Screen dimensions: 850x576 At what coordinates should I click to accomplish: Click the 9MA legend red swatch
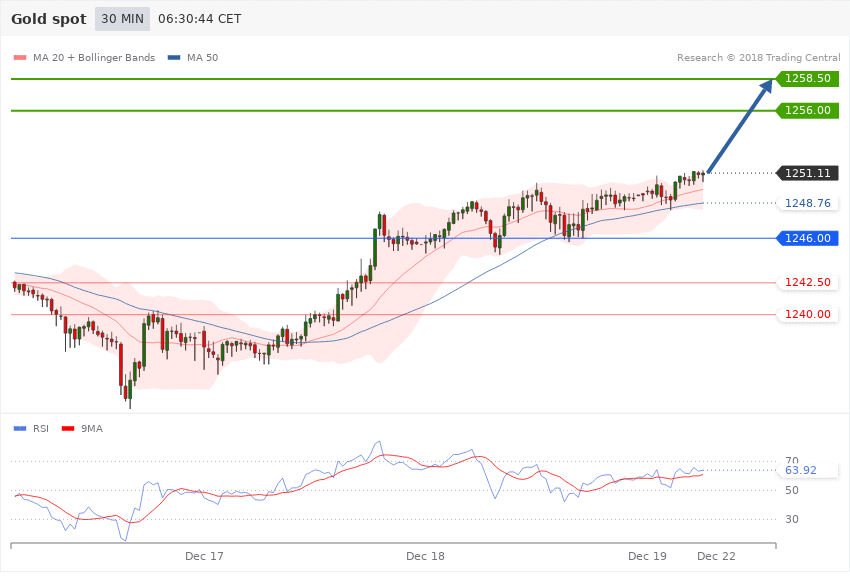click(x=68, y=429)
